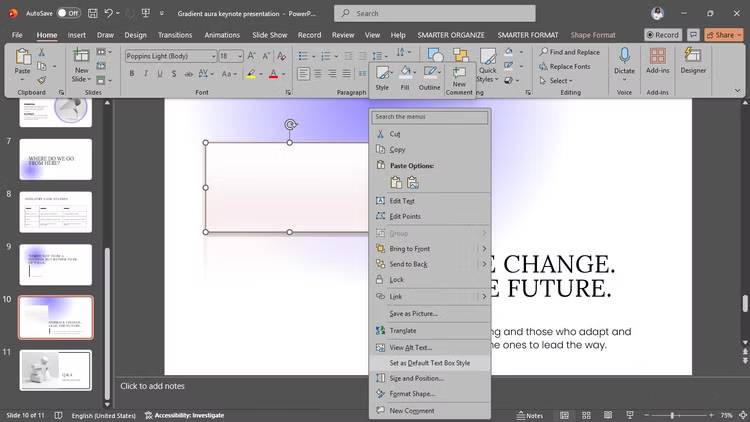Image resolution: width=750 pixels, height=422 pixels.
Task: Toggle the AutoSave switch
Action: click(x=68, y=13)
